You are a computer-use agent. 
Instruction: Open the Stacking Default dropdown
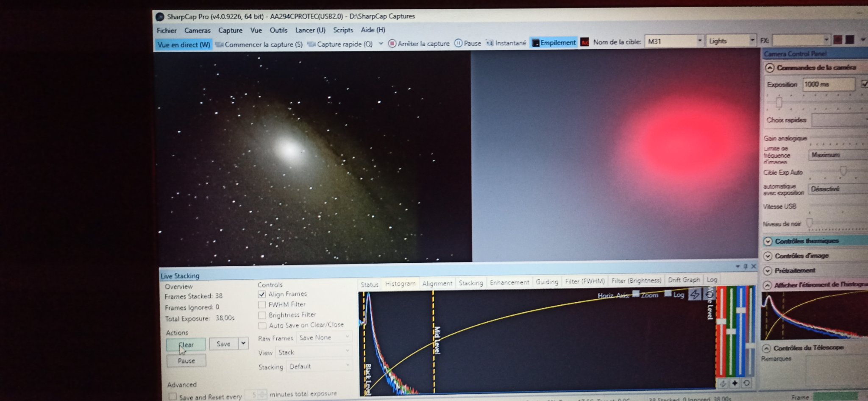click(320, 366)
